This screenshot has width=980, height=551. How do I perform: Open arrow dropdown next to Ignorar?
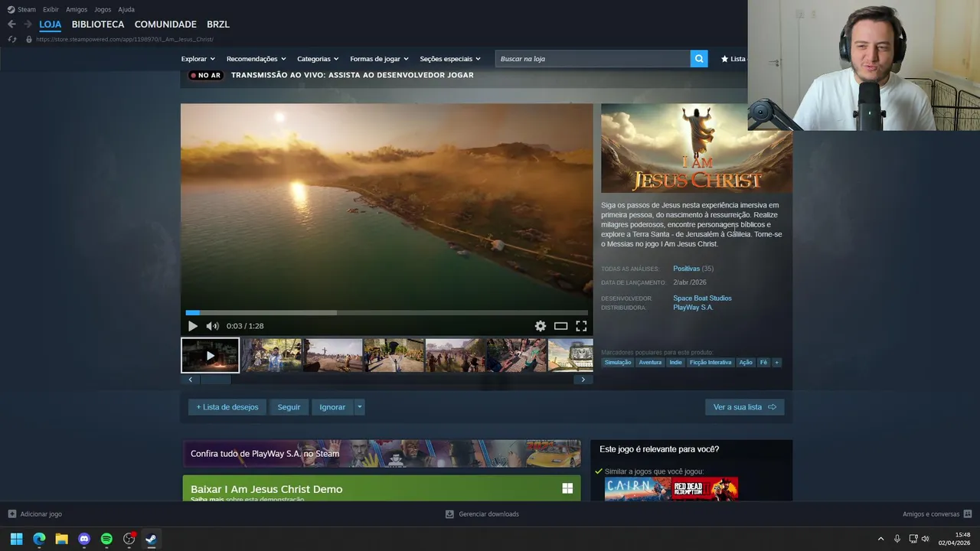pyautogui.click(x=359, y=407)
